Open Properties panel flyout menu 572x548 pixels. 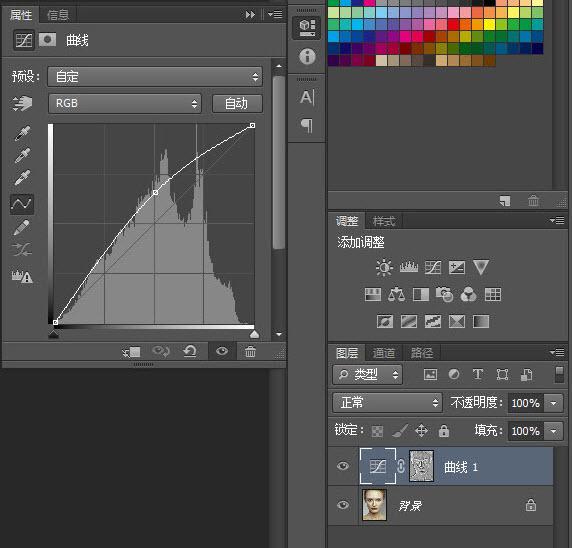coord(275,14)
